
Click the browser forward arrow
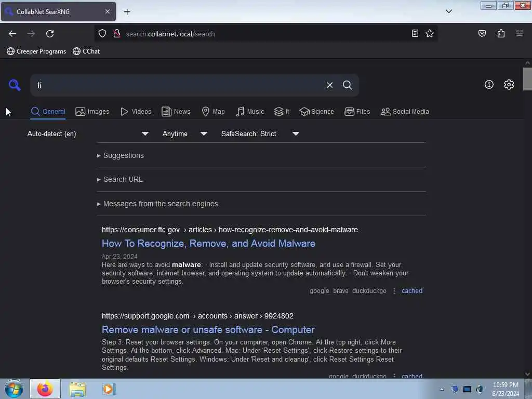tap(31, 34)
